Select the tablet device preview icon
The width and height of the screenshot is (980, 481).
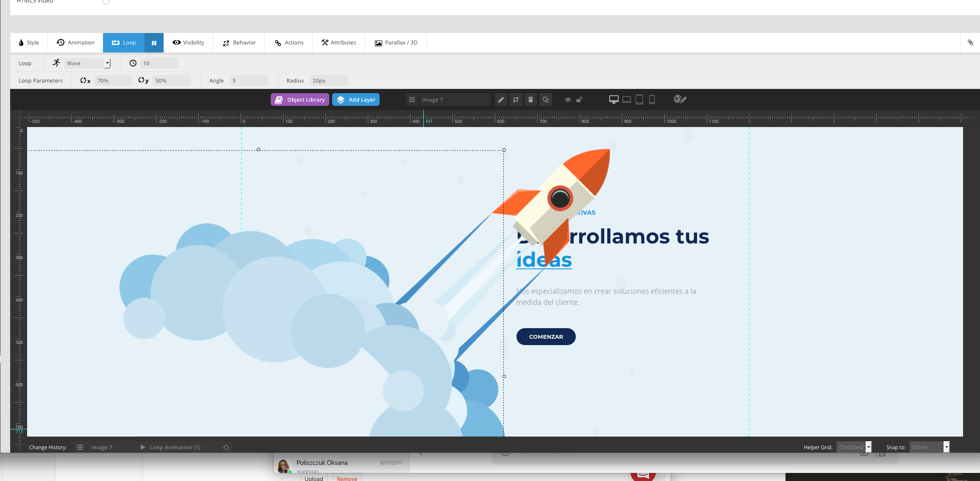[x=639, y=100]
